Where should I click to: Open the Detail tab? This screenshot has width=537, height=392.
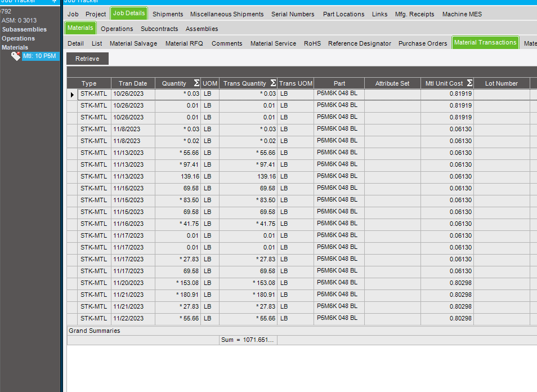click(x=75, y=43)
